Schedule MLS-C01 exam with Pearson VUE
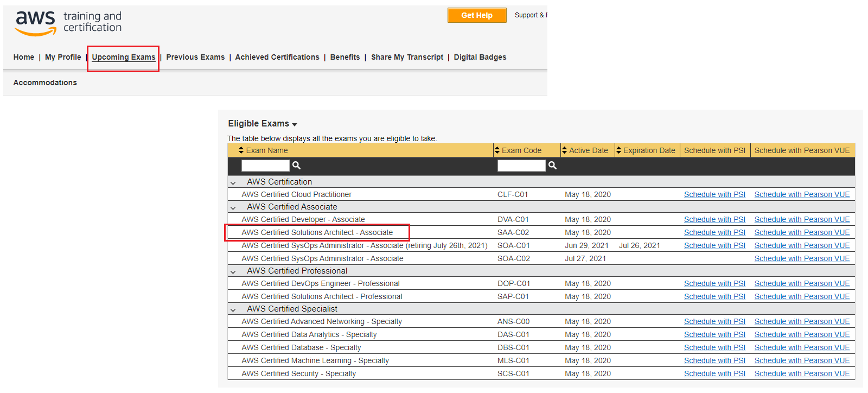This screenshot has width=868, height=393. tap(802, 360)
